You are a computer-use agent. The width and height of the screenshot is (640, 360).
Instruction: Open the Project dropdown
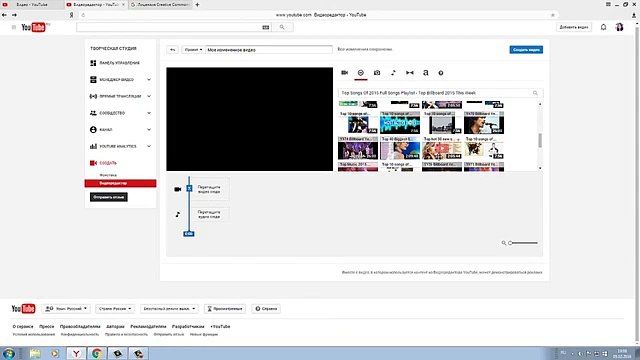[x=193, y=49]
